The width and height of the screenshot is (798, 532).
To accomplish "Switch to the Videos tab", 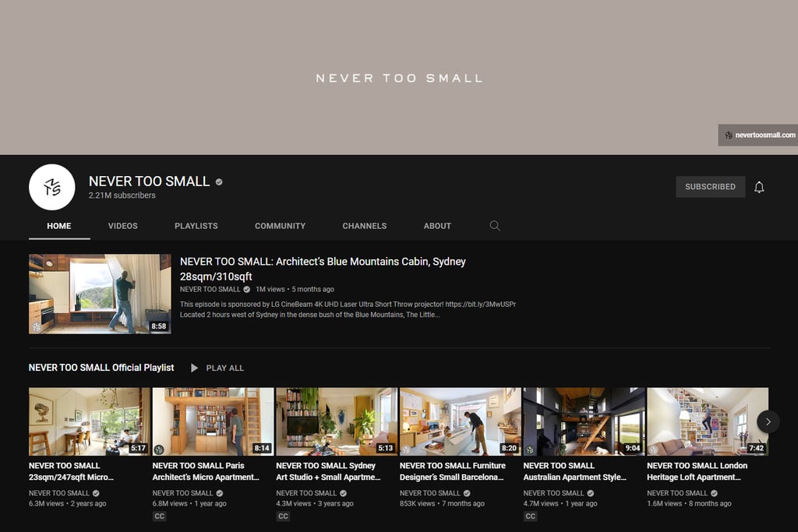I will (122, 226).
